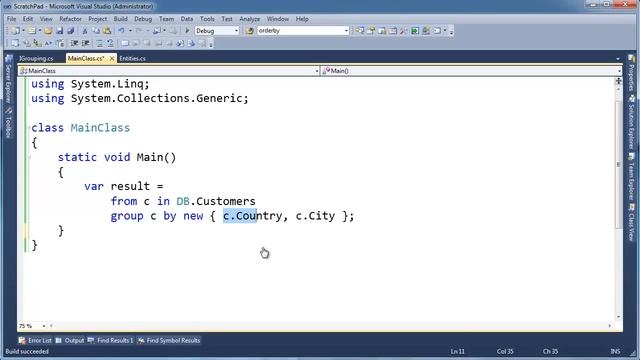
Task: Expand the Class View side tab
Action: click(x=631, y=222)
